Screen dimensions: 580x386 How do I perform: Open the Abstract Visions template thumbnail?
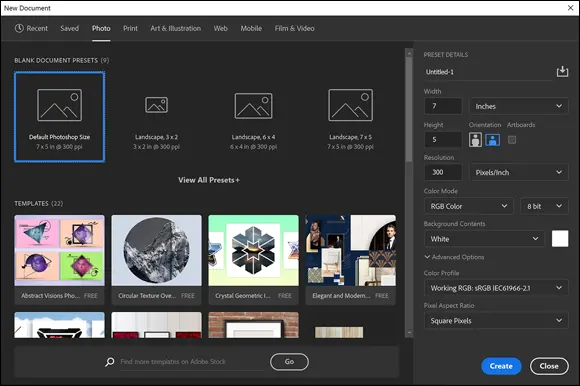(x=60, y=250)
